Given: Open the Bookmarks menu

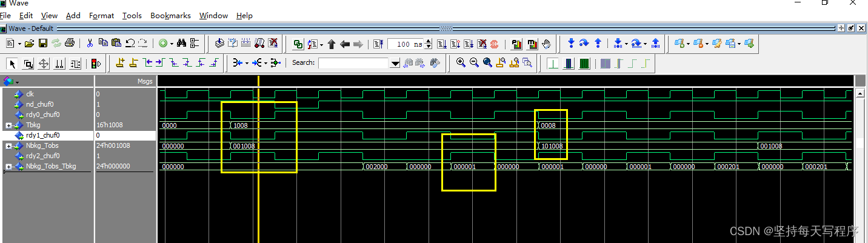Looking at the screenshot, I should [170, 15].
